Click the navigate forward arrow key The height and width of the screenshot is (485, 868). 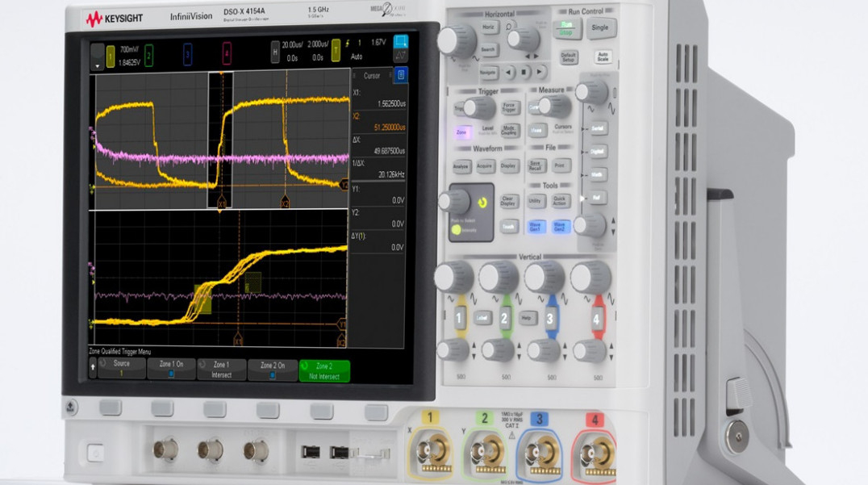540,72
